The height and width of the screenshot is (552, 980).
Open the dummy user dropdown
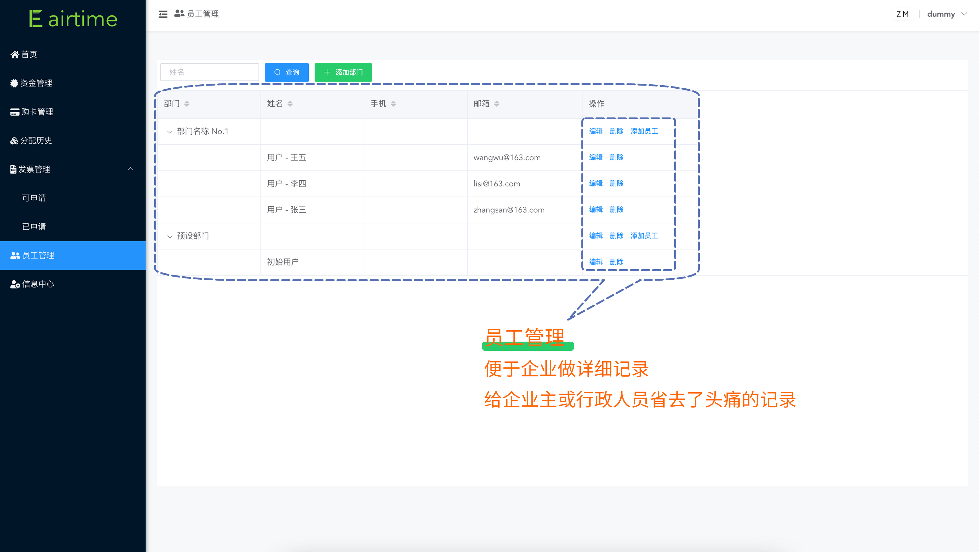point(947,14)
